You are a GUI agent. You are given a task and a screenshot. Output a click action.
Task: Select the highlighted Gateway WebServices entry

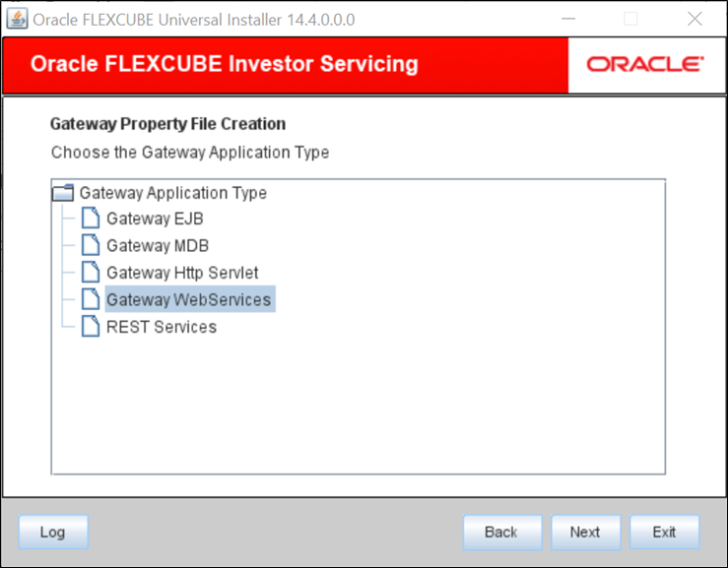190,299
